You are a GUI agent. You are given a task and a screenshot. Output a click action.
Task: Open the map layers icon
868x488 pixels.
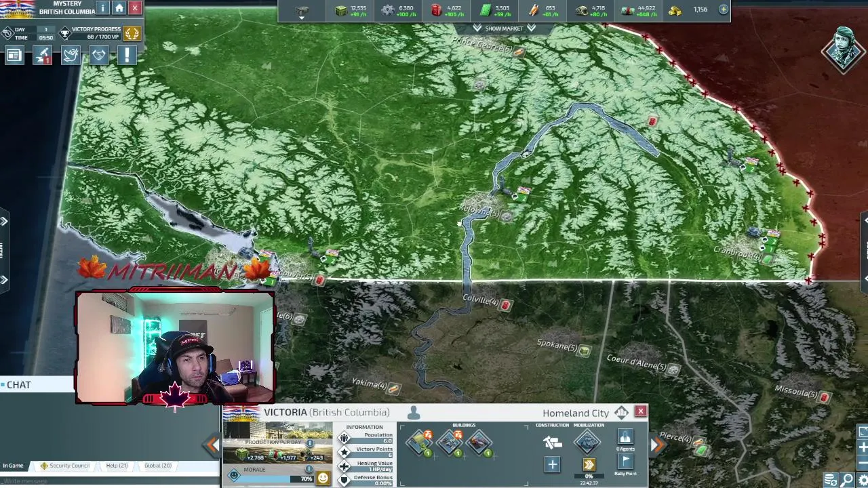tap(831, 480)
